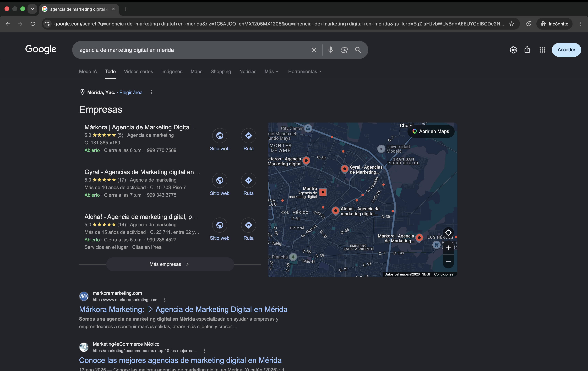Viewport: 588px width, 371px height.
Task: Click Condiciones link on map
Action: (x=443, y=274)
